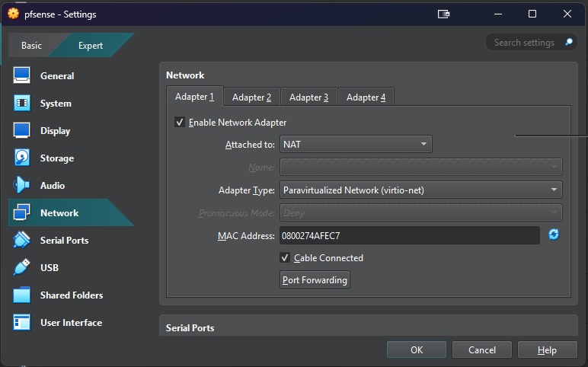Viewport: 588px width, 367px height.
Task: Open the System chip icon
Action: pyautogui.click(x=22, y=103)
